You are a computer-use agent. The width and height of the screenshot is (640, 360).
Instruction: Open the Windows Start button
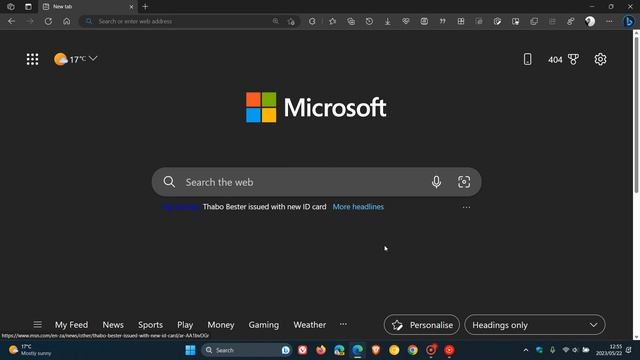pyautogui.click(x=190, y=350)
